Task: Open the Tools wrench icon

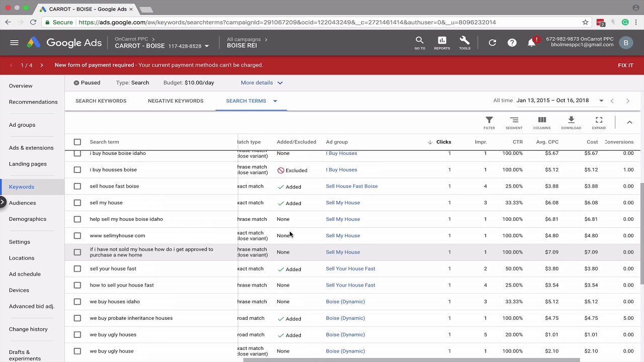Action: pyautogui.click(x=464, y=43)
